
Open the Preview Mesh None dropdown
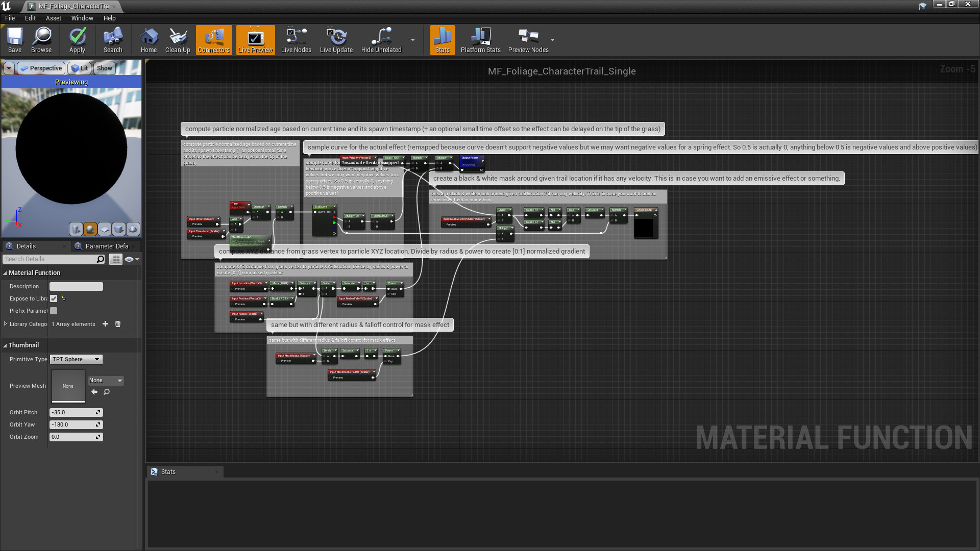[x=106, y=380]
